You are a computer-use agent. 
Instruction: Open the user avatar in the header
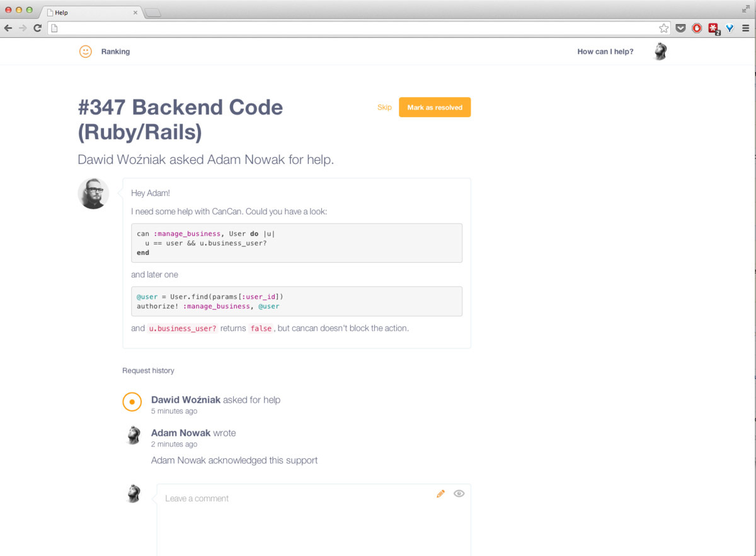point(660,52)
